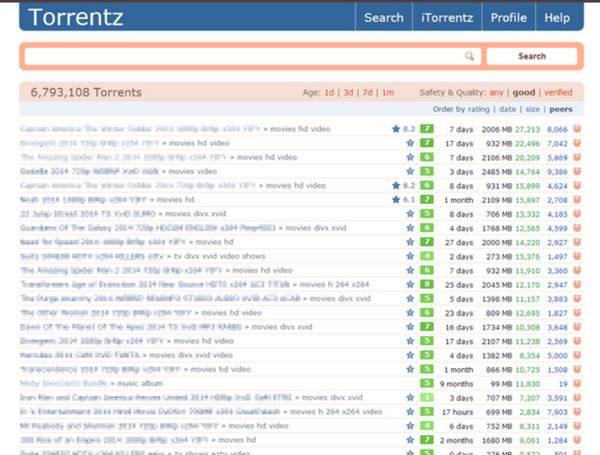Click the "17 hours" age value
This screenshot has height=455, width=600.
[x=458, y=412]
